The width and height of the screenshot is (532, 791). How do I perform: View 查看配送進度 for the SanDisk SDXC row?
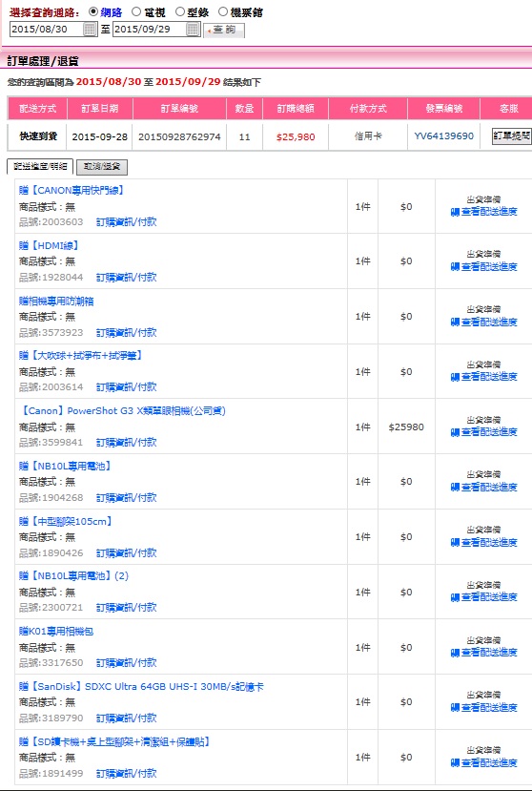click(484, 707)
